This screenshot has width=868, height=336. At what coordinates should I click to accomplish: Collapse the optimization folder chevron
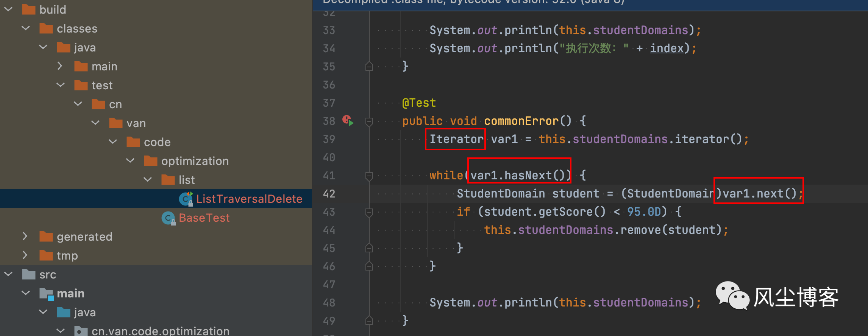tap(130, 160)
